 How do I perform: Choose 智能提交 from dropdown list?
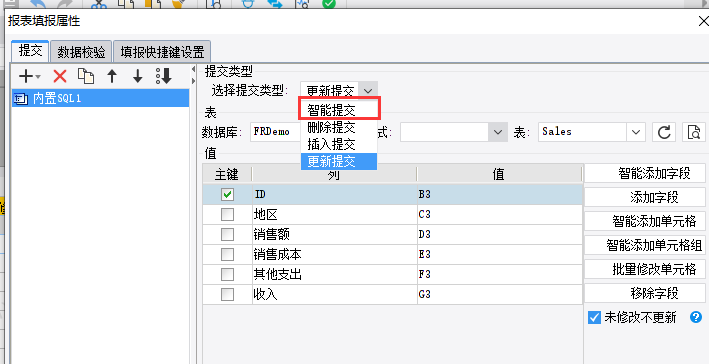tap(339, 110)
